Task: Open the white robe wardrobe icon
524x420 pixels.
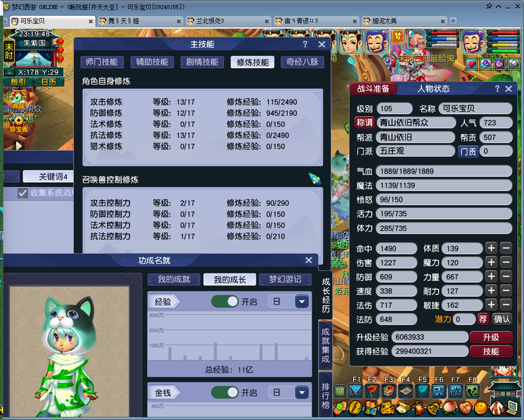Action: [497, 407]
